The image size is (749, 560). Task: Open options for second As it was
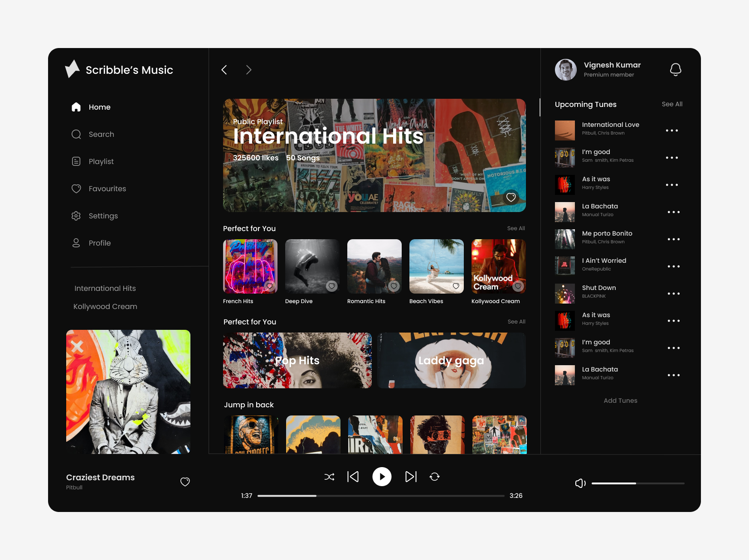pyautogui.click(x=674, y=321)
